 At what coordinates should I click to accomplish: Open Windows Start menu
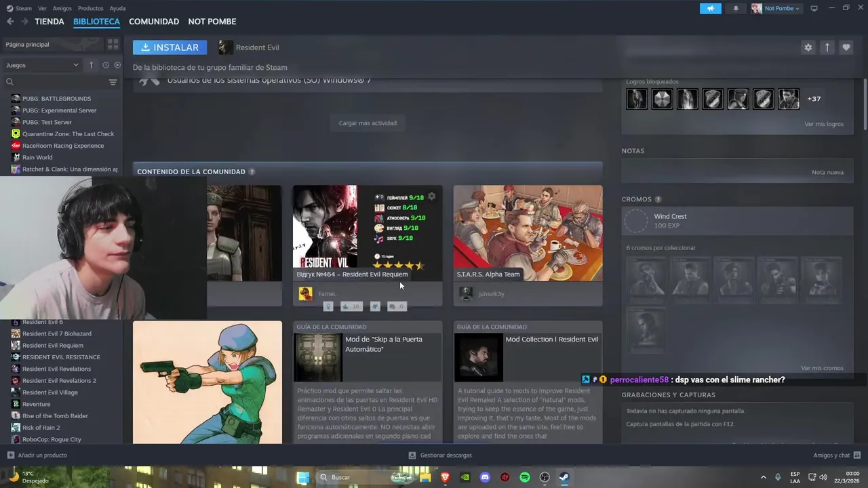303,477
